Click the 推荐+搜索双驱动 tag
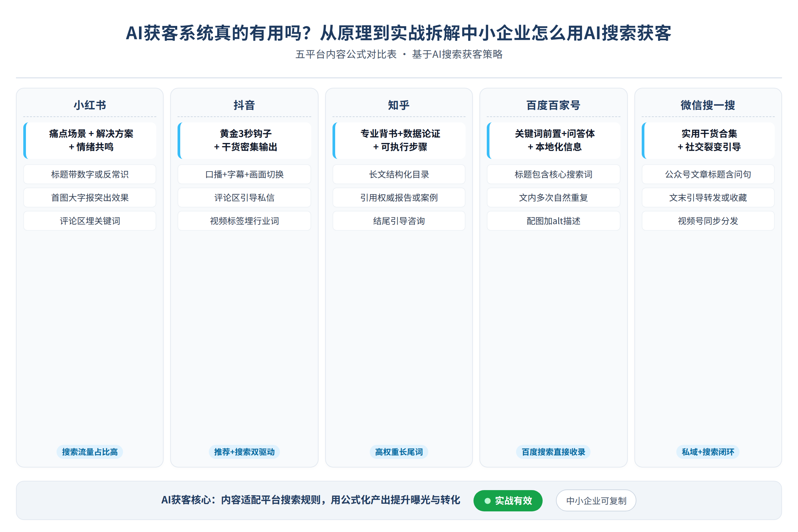The width and height of the screenshot is (798, 532). pos(244,452)
